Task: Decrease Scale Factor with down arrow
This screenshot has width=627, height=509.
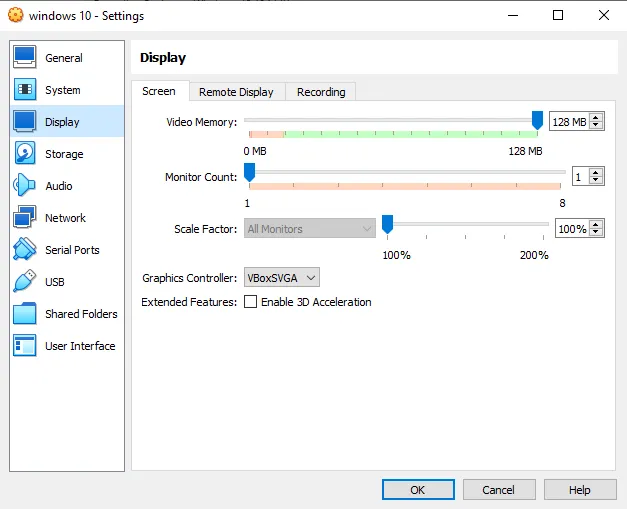Action: [596, 232]
